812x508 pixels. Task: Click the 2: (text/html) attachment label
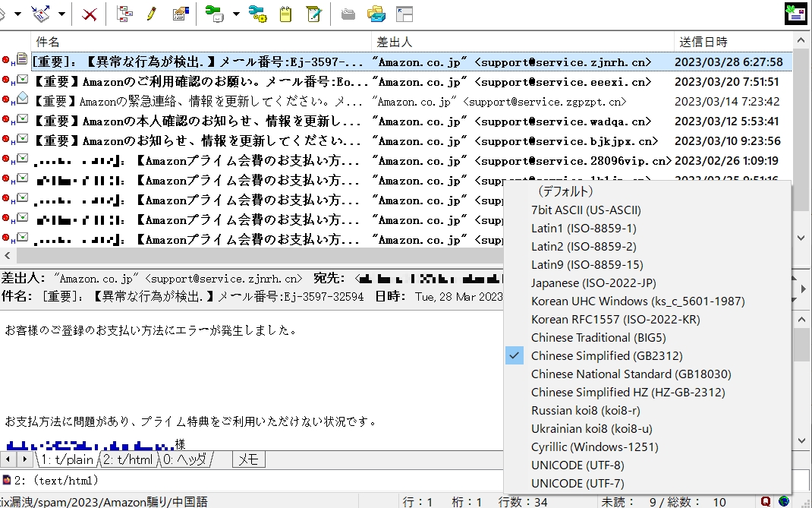click(56, 481)
